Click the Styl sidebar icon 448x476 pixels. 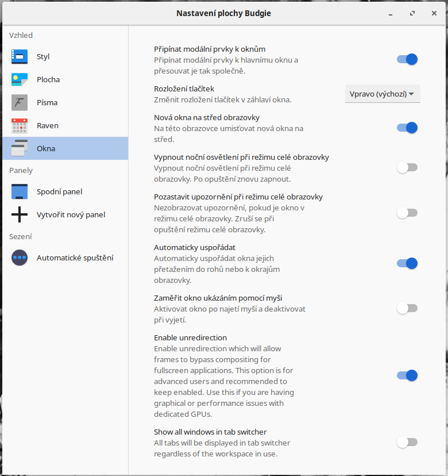pos(20,56)
